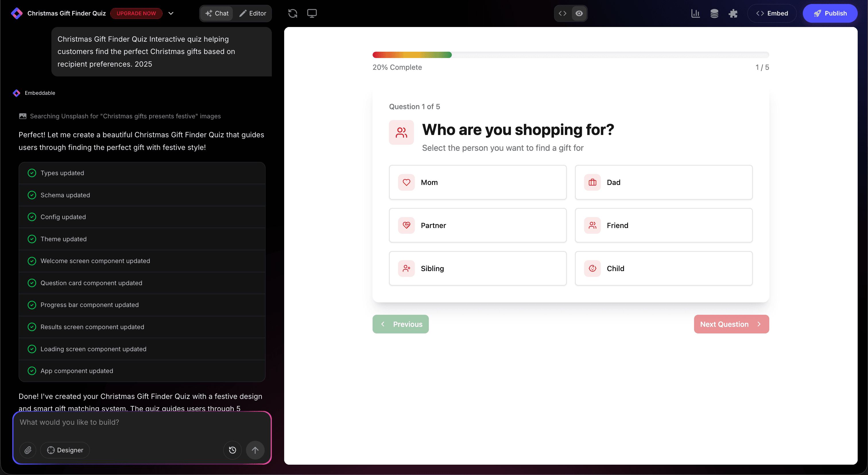Image resolution: width=868 pixels, height=475 pixels.
Task: Open the desktop preview icon
Action: 312,13
